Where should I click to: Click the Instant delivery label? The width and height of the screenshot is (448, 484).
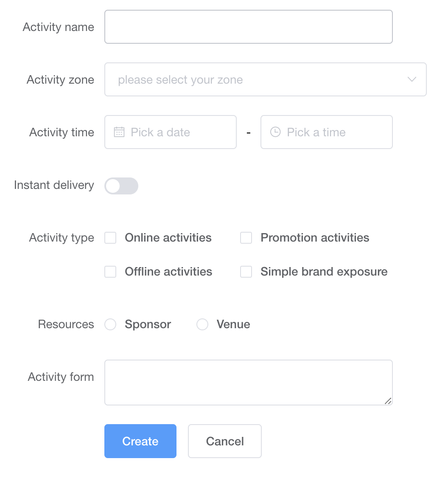[54, 185]
